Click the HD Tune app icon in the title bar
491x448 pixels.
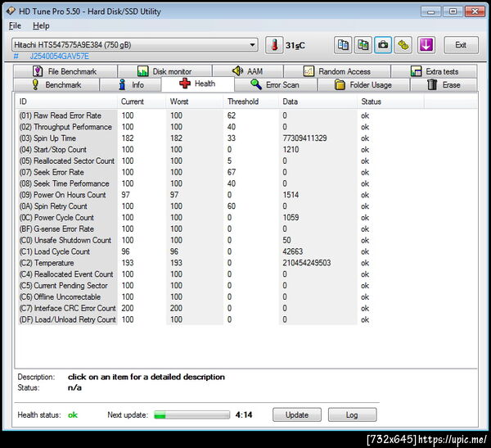point(11,11)
